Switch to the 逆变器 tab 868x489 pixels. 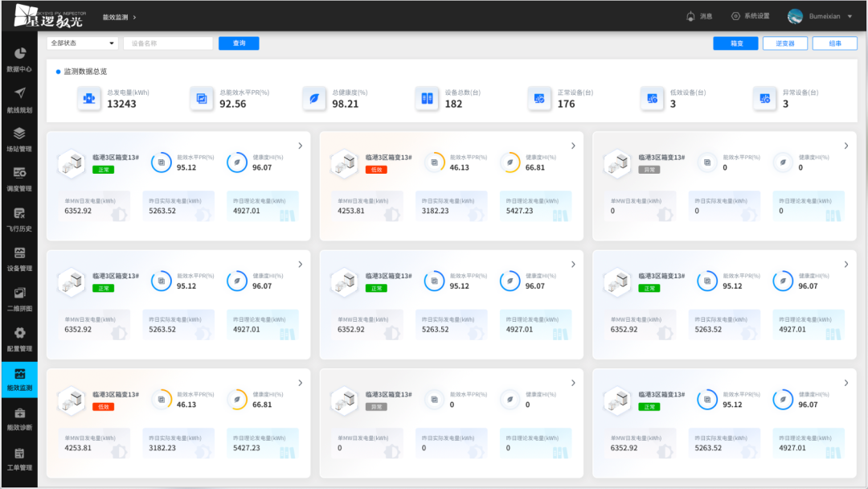click(785, 43)
